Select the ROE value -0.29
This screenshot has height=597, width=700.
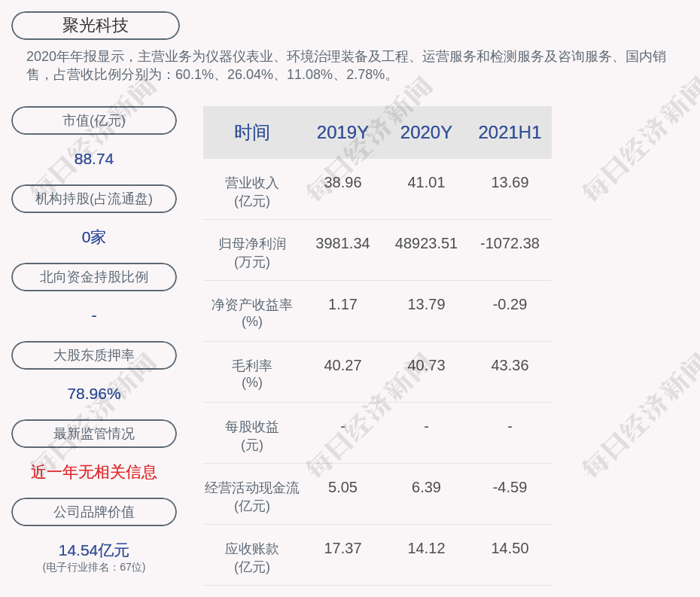tap(510, 304)
